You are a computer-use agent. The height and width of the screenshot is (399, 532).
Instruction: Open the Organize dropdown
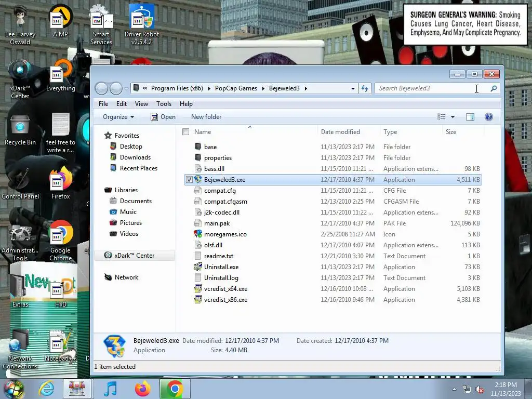click(x=118, y=117)
